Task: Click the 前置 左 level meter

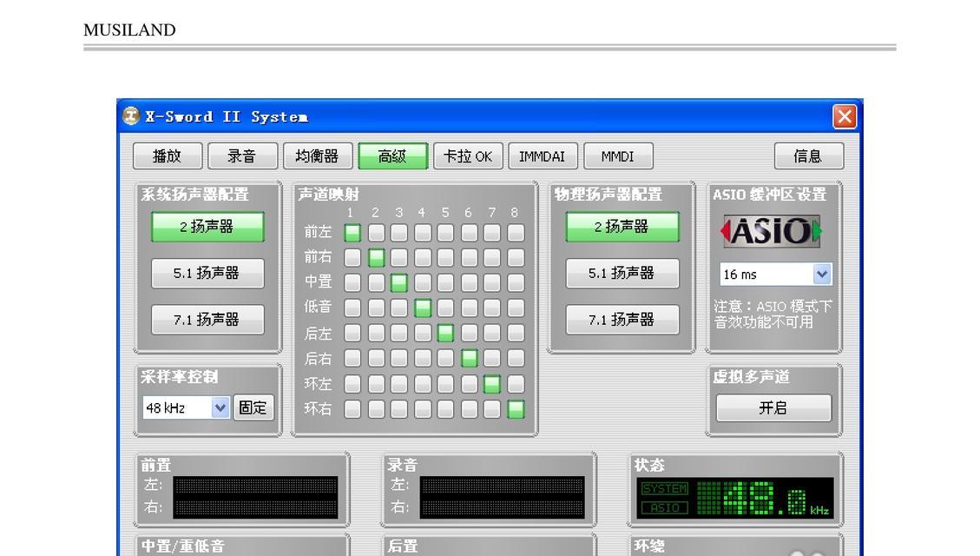Action: tap(255, 486)
